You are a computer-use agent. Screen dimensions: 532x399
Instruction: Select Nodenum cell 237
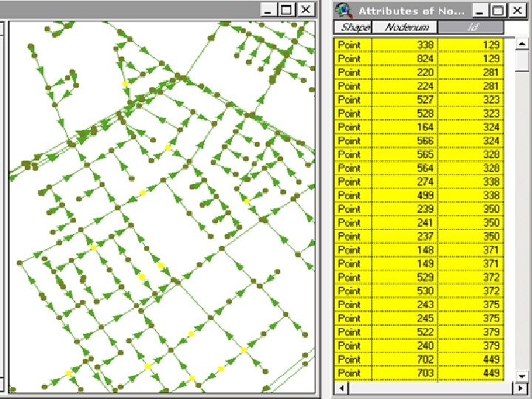(405, 236)
